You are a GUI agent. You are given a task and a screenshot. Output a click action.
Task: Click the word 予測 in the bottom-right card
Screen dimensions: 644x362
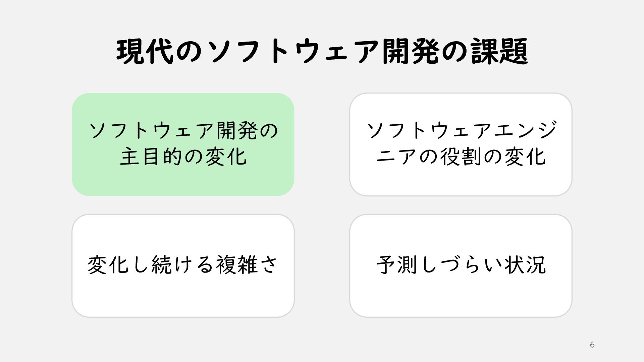coord(397,265)
